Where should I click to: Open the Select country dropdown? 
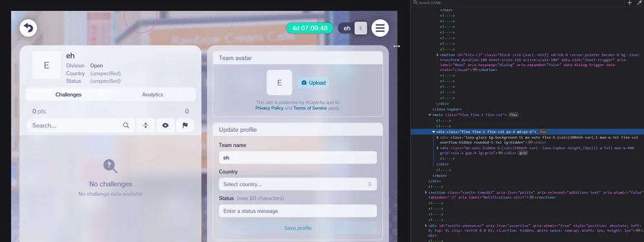298,184
